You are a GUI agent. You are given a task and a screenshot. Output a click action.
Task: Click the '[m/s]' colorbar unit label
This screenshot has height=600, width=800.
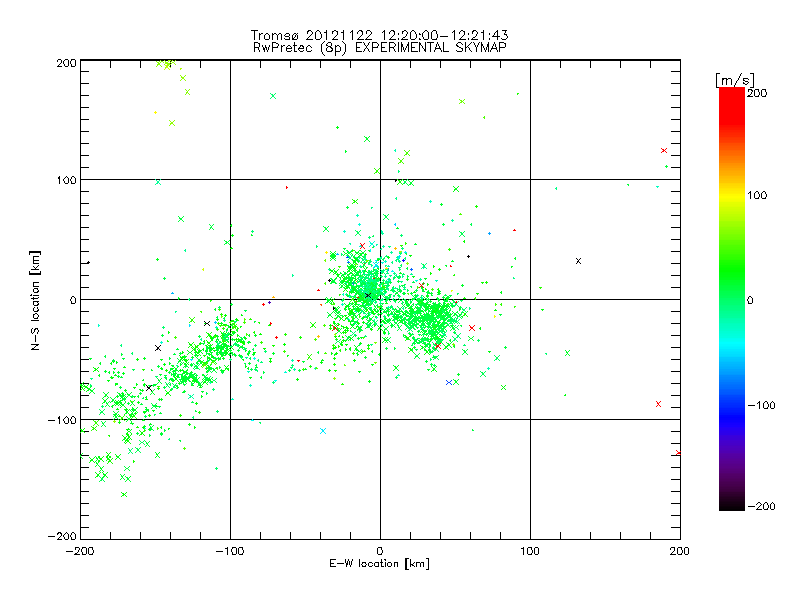pyautogui.click(x=735, y=80)
